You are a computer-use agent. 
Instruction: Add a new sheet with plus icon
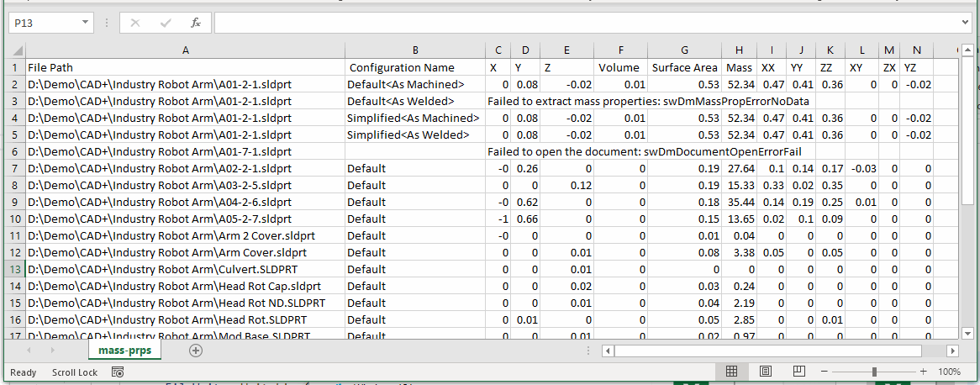pyautogui.click(x=196, y=351)
